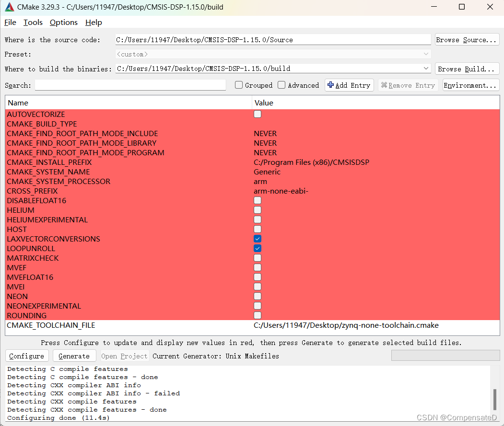This screenshot has width=504, height=426.
Task: Enable the NEON option
Action: tap(258, 296)
